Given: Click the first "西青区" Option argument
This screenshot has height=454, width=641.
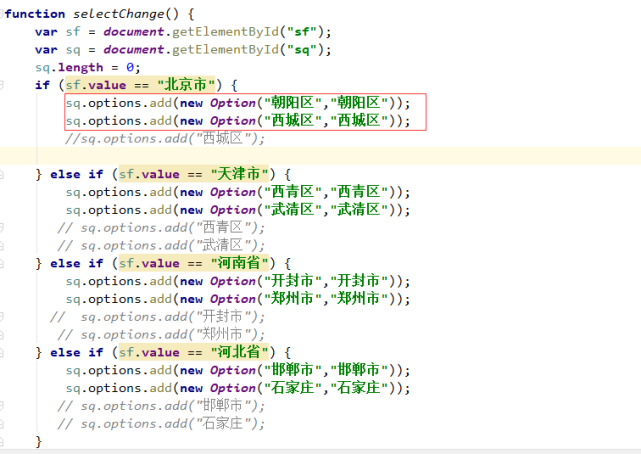Looking at the screenshot, I should [293, 192].
